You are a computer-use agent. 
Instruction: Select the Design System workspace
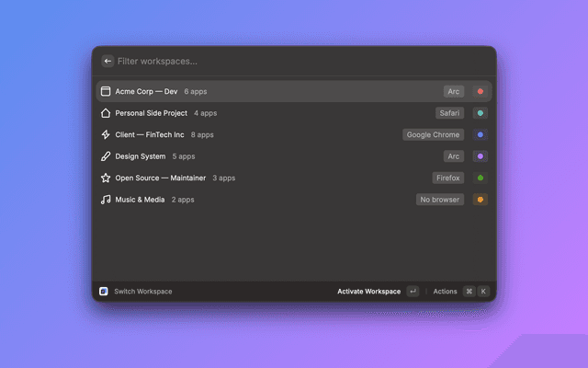tap(294, 156)
